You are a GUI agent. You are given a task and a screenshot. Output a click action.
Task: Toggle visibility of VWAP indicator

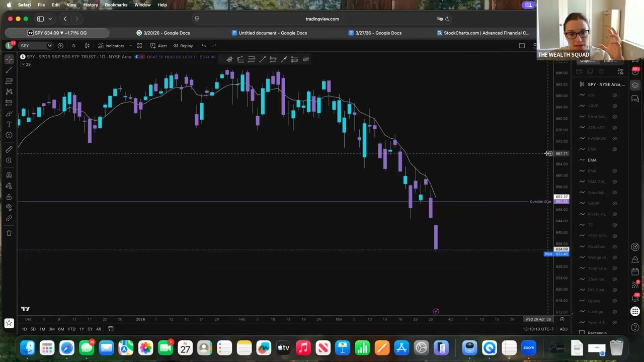tap(614, 203)
